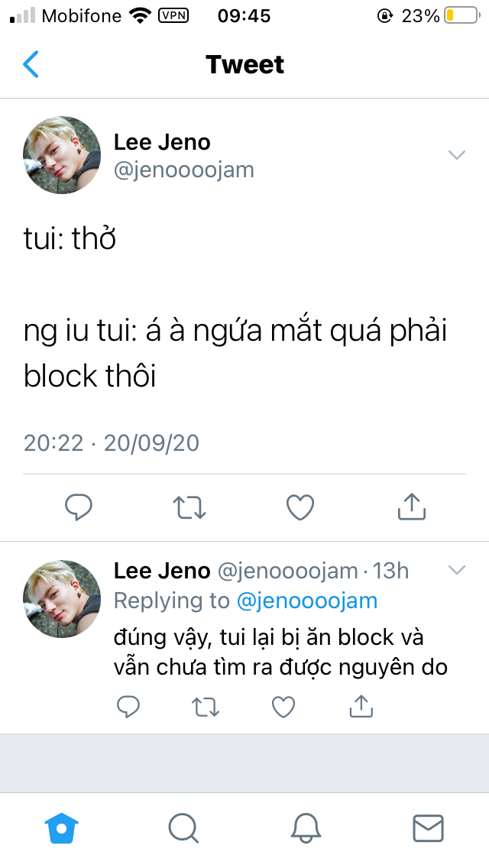The width and height of the screenshot is (489, 868).
Task: Share the main tweet
Action: [412, 507]
